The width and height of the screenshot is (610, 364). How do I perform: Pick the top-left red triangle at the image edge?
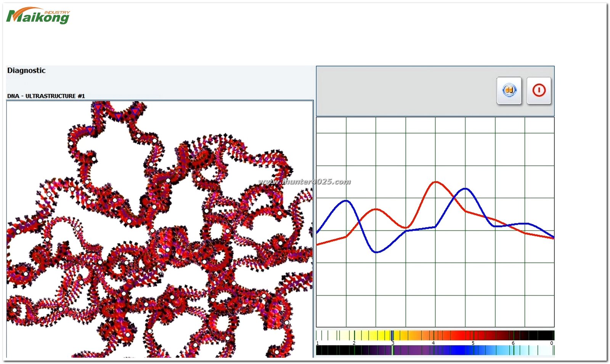pyautogui.click(x=98, y=107)
